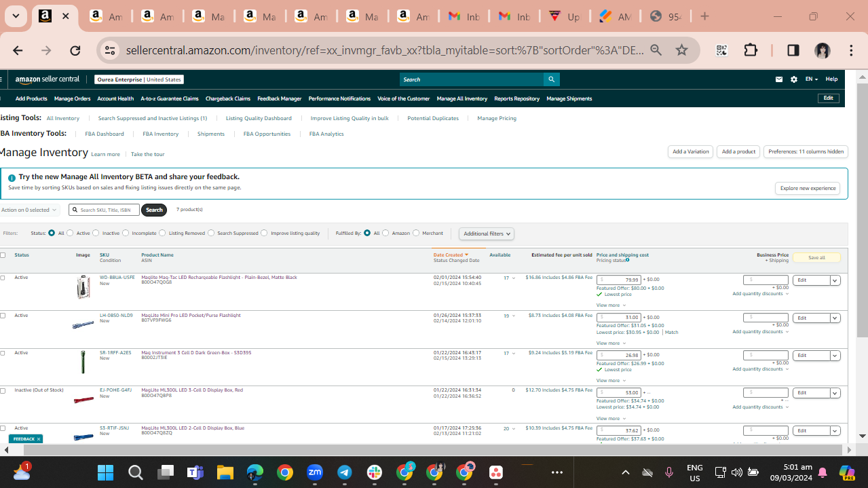Click Explore new experience button
The width and height of the screenshot is (868, 488).
click(x=808, y=188)
